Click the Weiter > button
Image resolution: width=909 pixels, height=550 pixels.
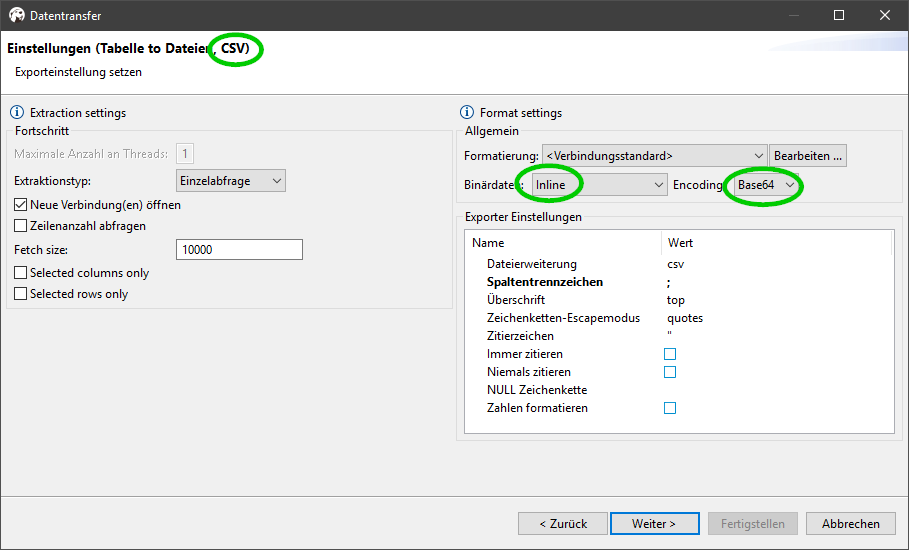tap(655, 523)
